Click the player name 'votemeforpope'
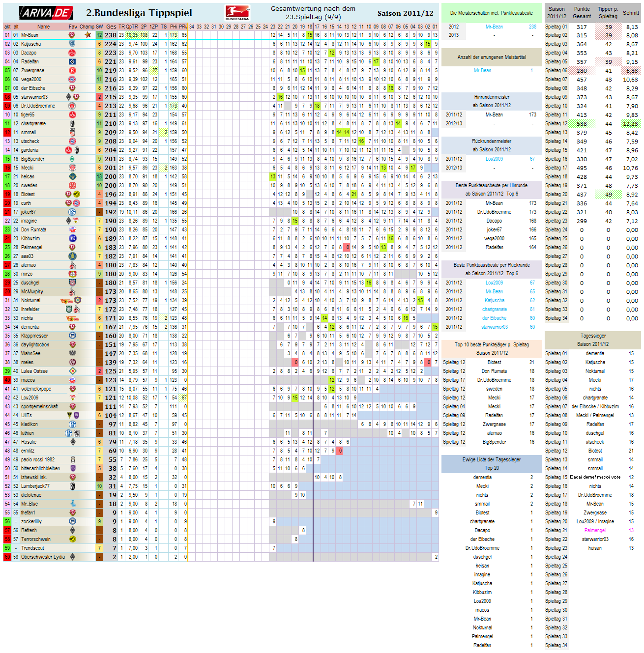 click(36, 389)
